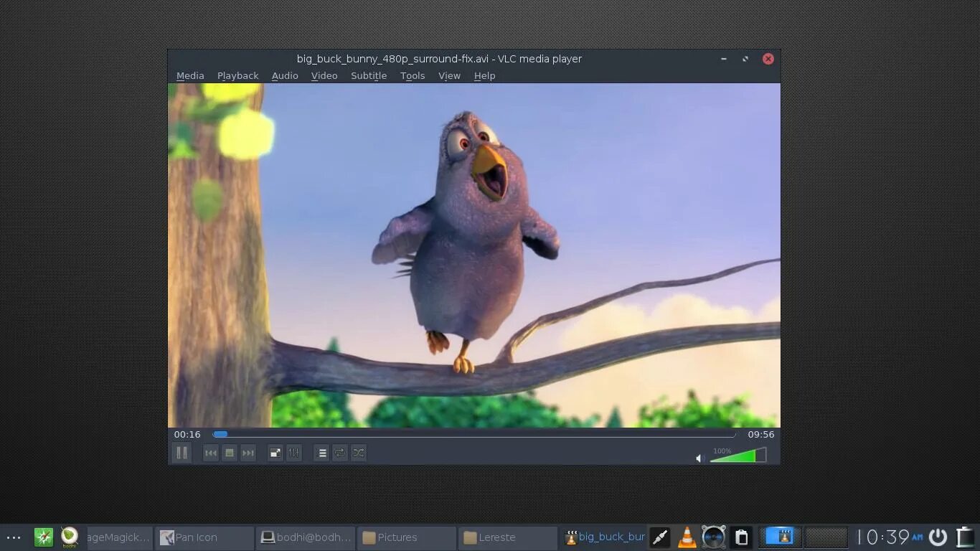Open the View menu
The image size is (980, 551).
(x=450, y=75)
